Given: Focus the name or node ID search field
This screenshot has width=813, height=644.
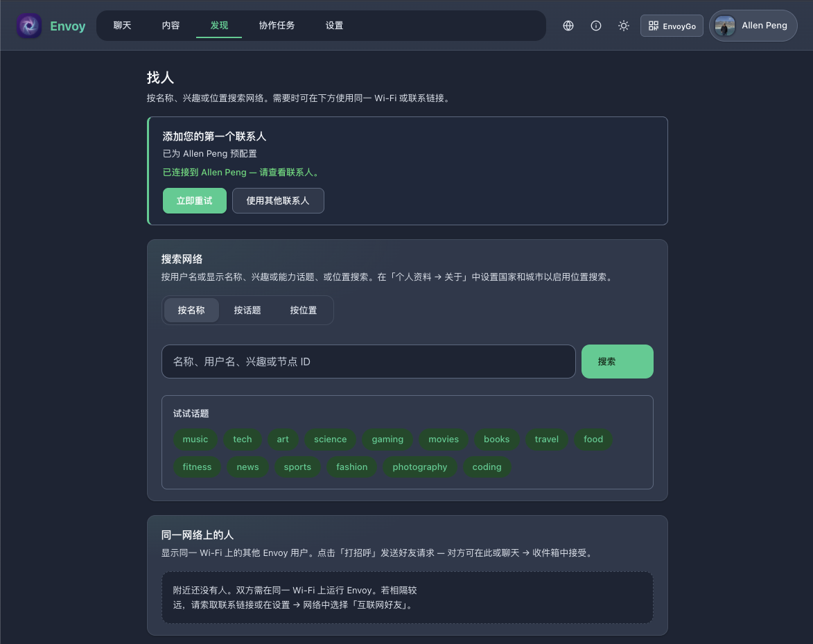Looking at the screenshot, I should tap(369, 361).
